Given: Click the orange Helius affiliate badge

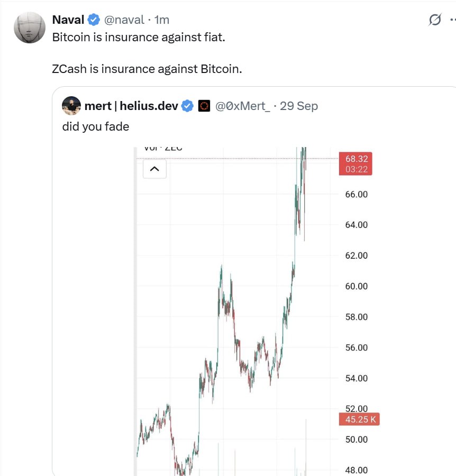Looking at the screenshot, I should (x=204, y=106).
